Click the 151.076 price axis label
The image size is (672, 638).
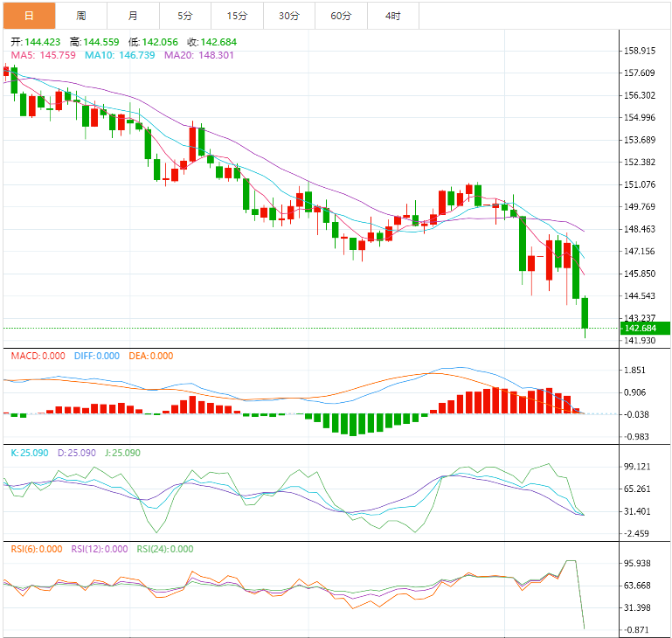click(x=640, y=184)
